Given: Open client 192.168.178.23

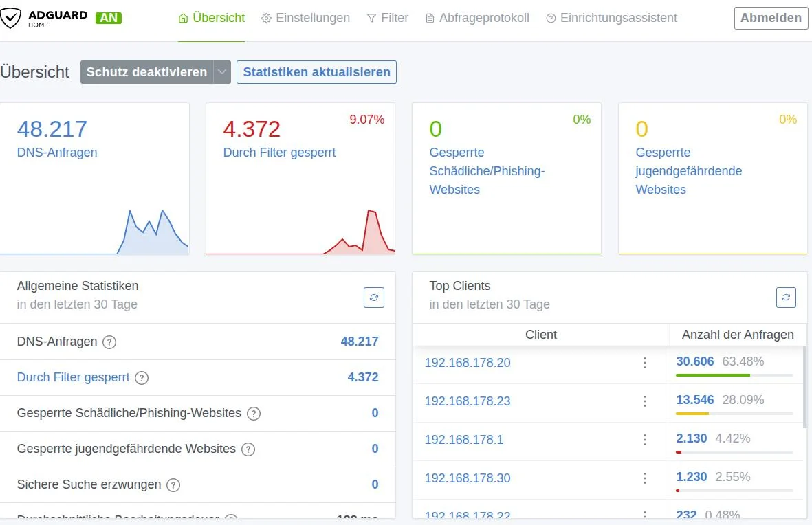Looking at the screenshot, I should (x=468, y=401).
